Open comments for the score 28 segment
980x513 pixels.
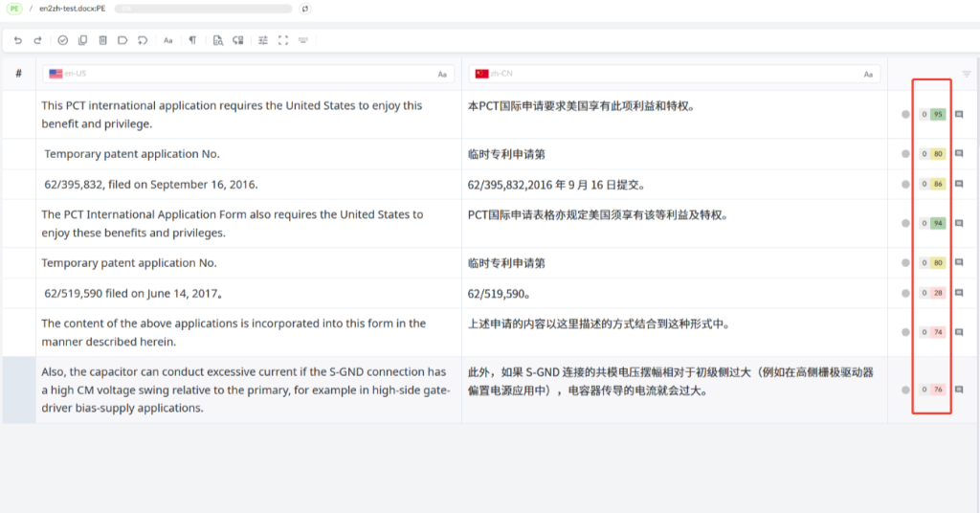959,293
